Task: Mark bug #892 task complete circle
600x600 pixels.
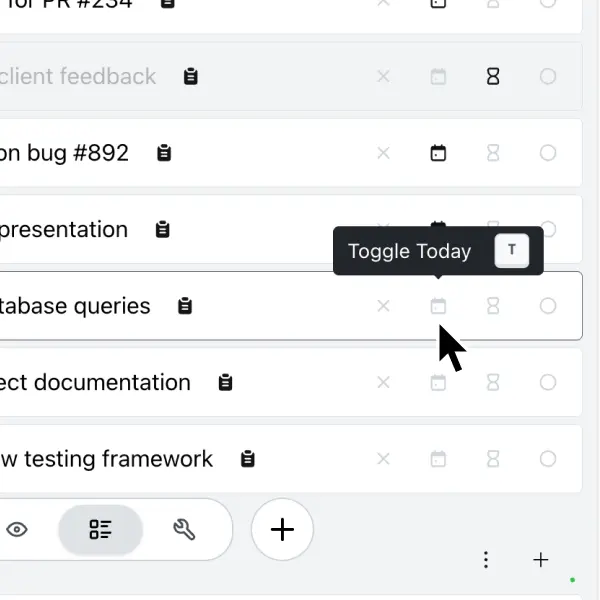Action: pyautogui.click(x=548, y=153)
